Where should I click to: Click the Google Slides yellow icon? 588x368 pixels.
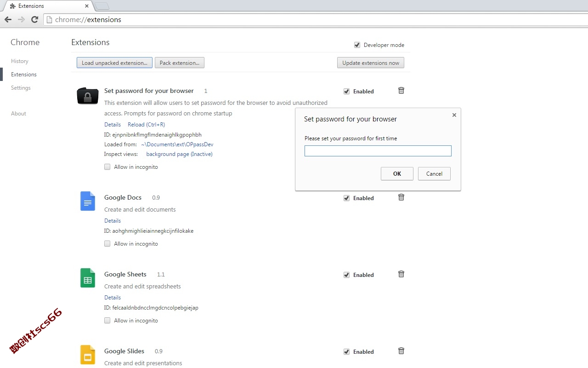coord(87,355)
